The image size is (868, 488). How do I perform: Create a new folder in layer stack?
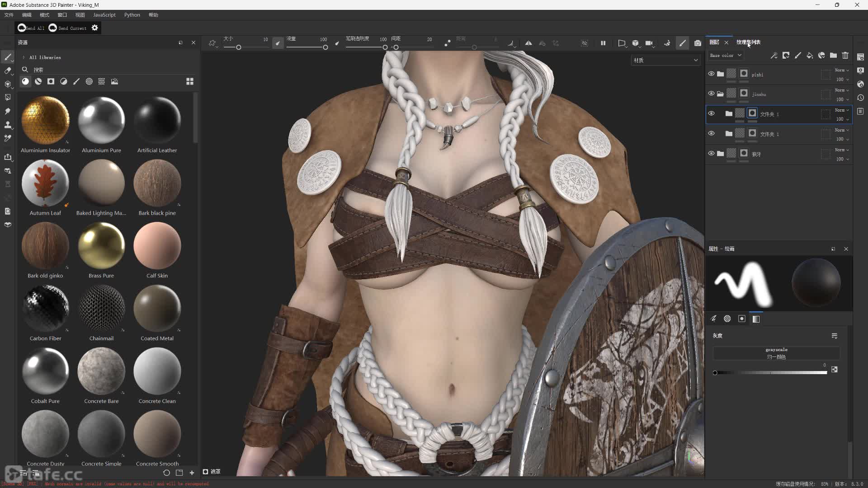click(x=833, y=55)
